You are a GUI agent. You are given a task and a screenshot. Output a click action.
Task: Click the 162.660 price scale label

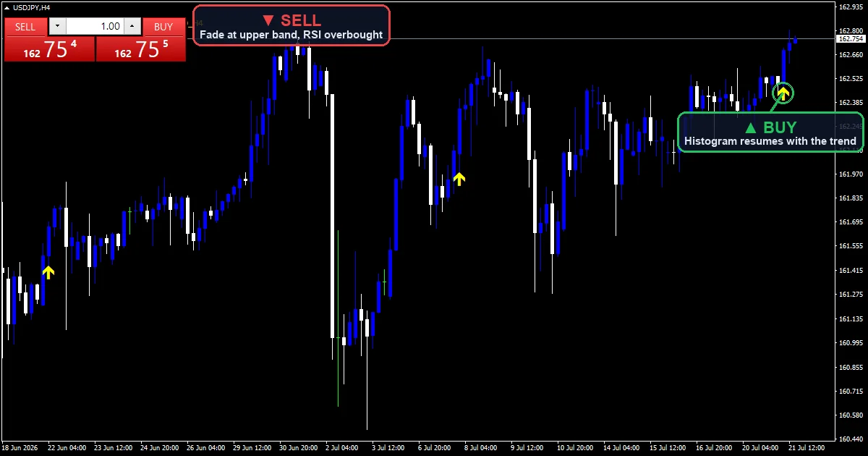850,54
